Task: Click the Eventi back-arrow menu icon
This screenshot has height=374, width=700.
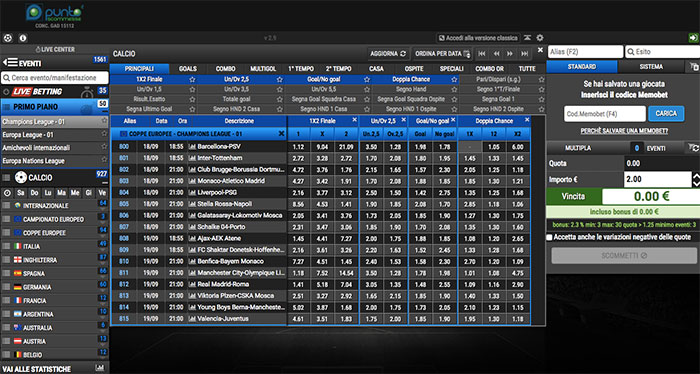Action: [x=10, y=63]
